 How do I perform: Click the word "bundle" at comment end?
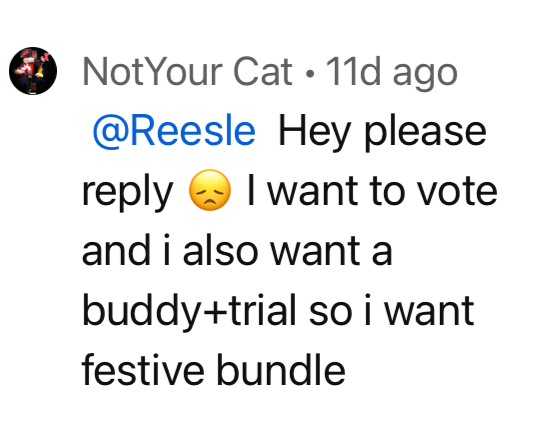(281, 370)
